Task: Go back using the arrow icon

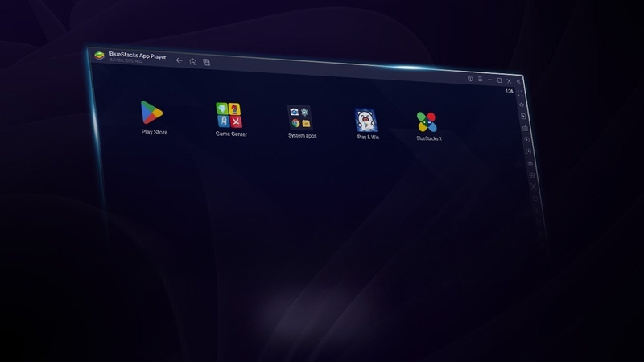Action: pyautogui.click(x=179, y=60)
